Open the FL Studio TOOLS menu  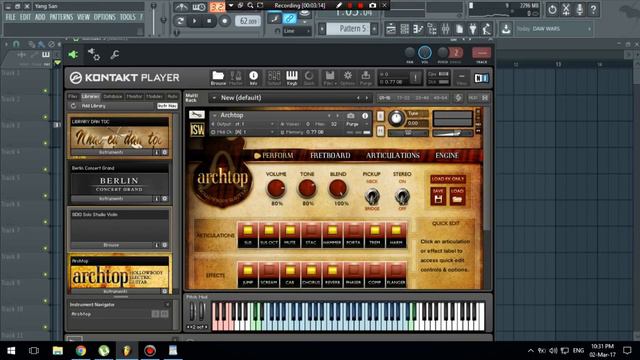click(127, 17)
